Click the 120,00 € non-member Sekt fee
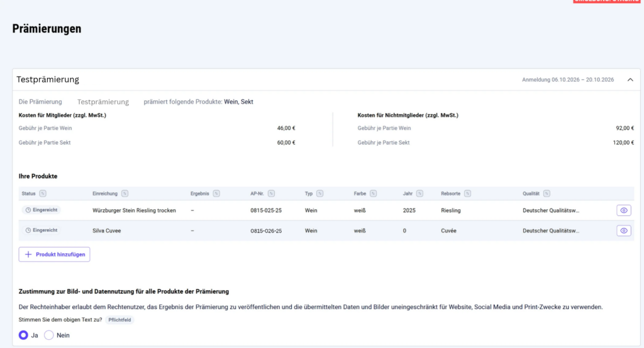The image size is (644, 348). point(623,143)
